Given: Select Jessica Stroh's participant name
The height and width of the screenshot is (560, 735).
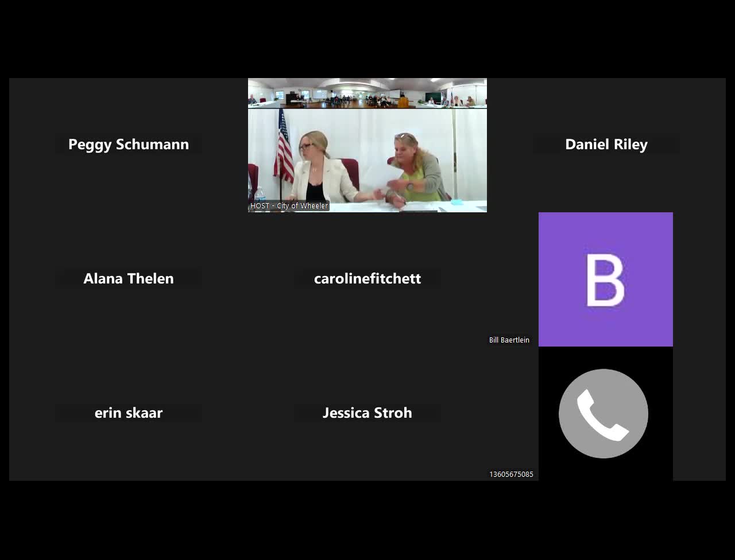Looking at the screenshot, I should tap(367, 413).
